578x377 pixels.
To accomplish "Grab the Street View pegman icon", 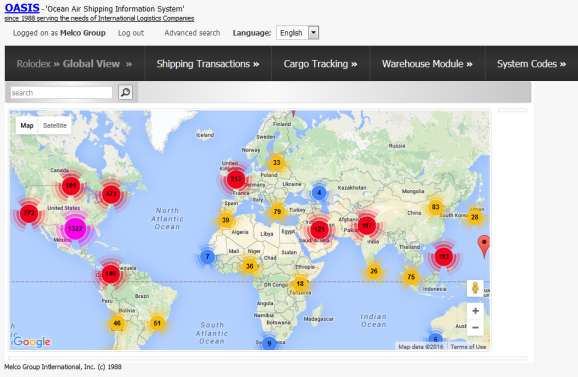I will coord(475,288).
